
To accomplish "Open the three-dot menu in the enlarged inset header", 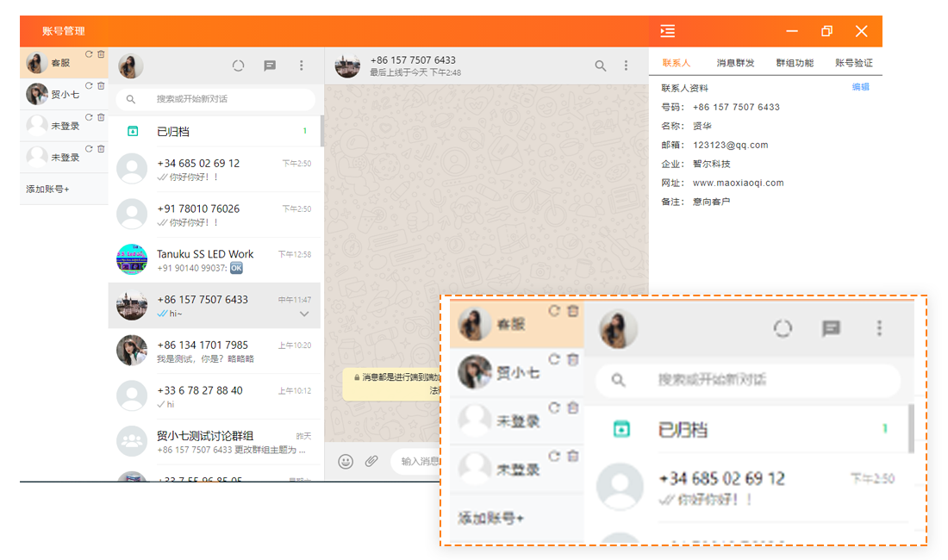I will [x=879, y=328].
